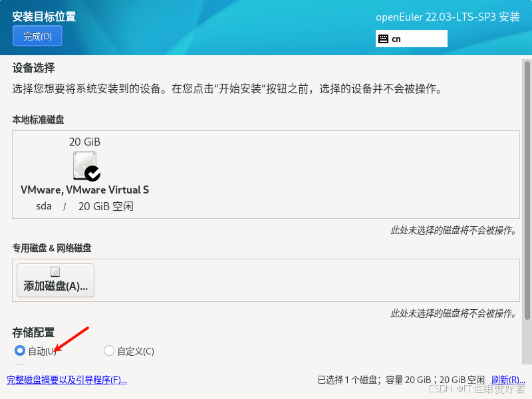This screenshot has height=399, width=532.
Task: Click the add-disk icon above 添加磁盘(A)
Action: point(55,272)
